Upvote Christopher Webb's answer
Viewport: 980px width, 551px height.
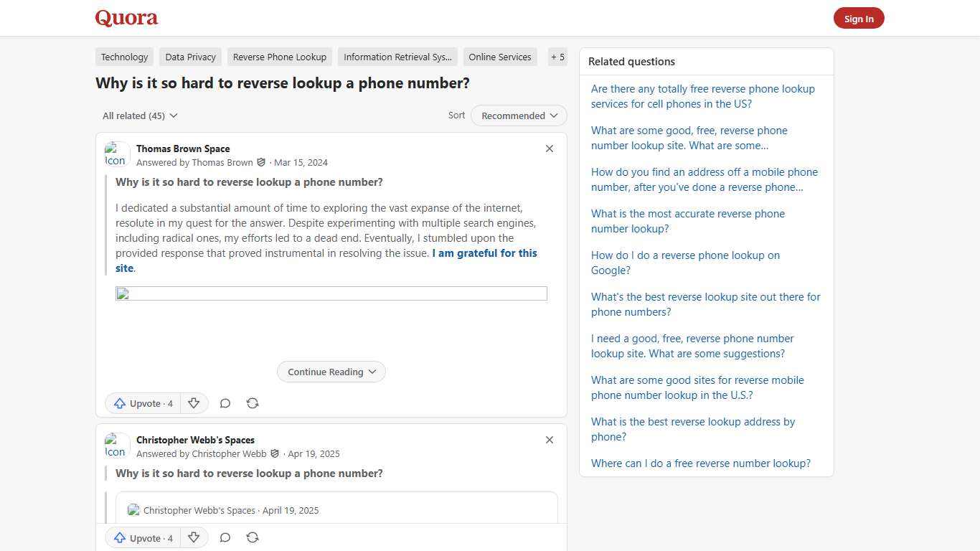tap(143, 537)
